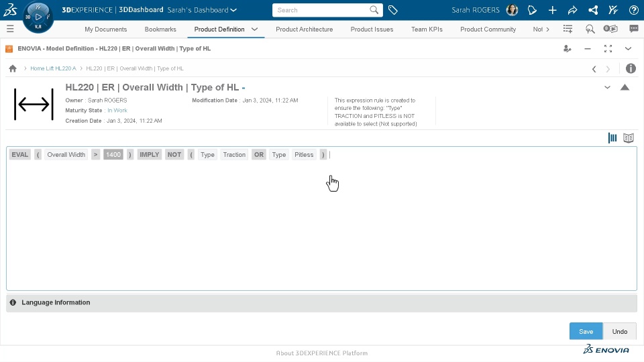Click the search magnifier icon
Screen dimensions: 644x362
[x=374, y=10]
